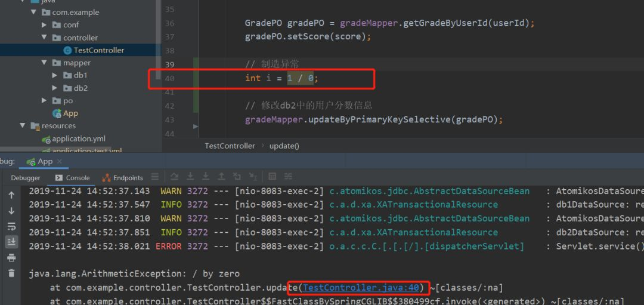Click update() in the editor breadcrumb
Viewport: 644px width, 305px height.
click(x=284, y=146)
